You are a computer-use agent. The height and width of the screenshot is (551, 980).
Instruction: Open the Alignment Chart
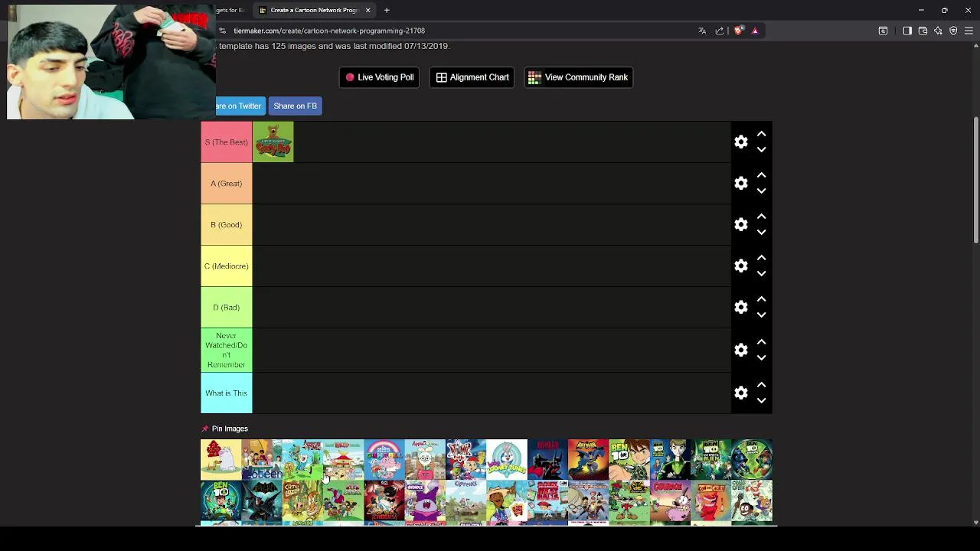click(472, 77)
